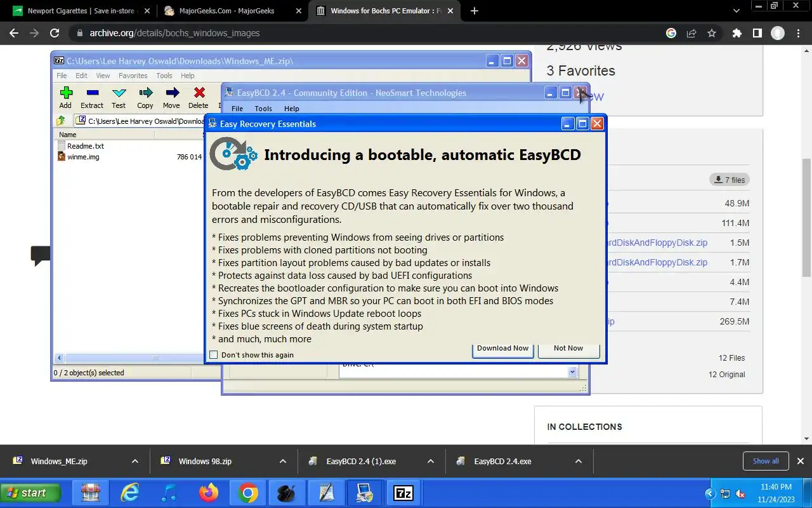Select winme.img in 7-Zip file list
This screenshot has width=812, height=508.
[83, 157]
